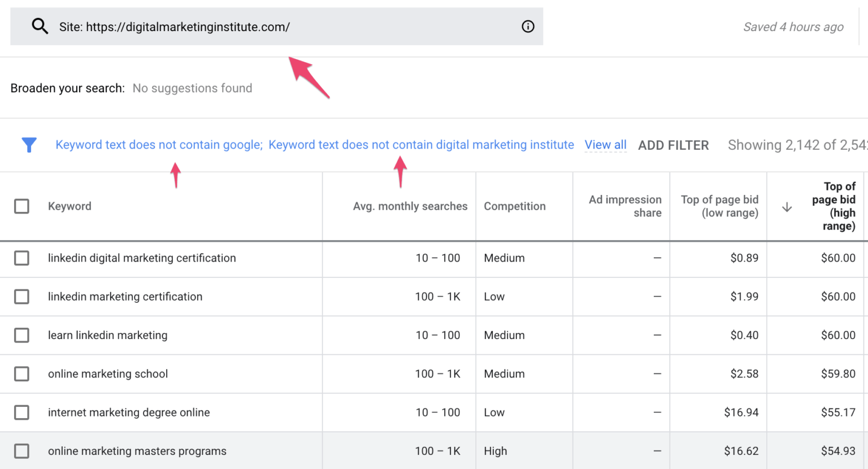The image size is (868, 469).
Task: Check 'online marketing masters programs' keyword
Action: click(x=21, y=451)
